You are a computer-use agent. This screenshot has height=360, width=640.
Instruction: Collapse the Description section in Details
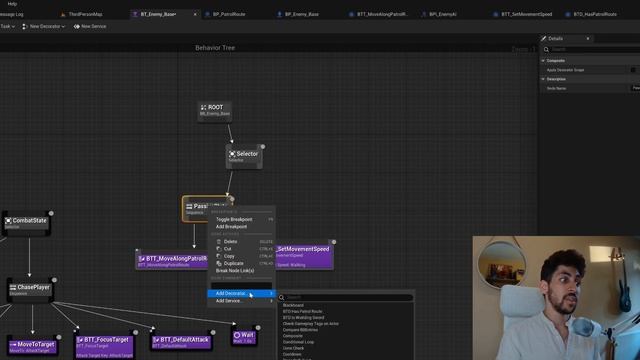pyautogui.click(x=543, y=79)
